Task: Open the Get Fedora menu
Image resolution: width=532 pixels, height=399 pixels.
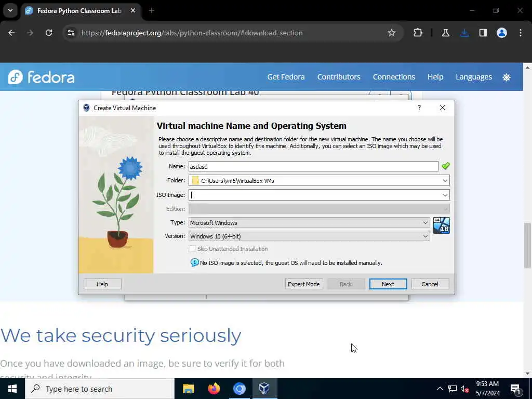Action: click(x=286, y=77)
